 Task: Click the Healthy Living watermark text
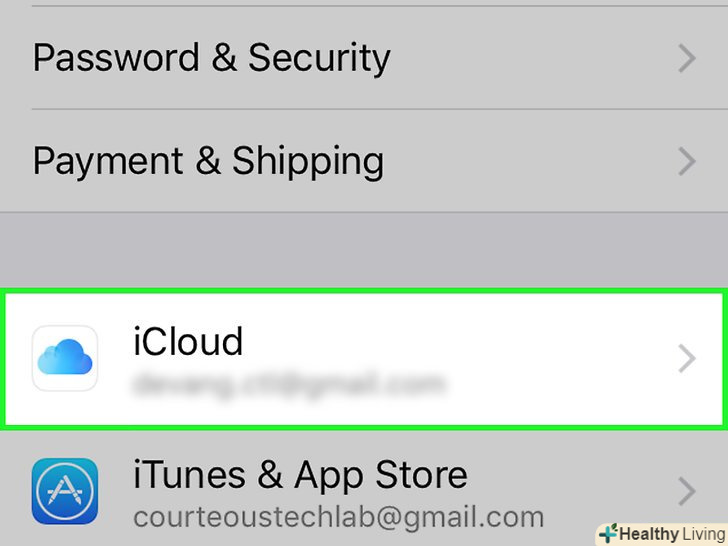[667, 534]
